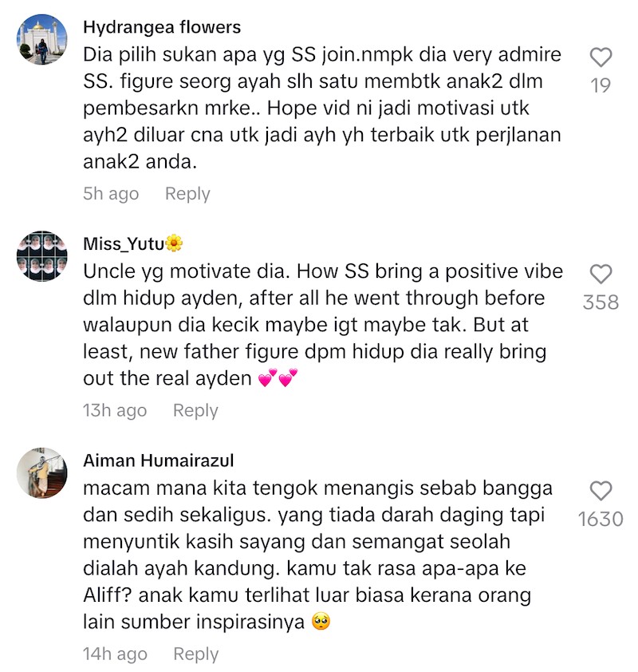Reply to Miss_Yutu's comment
The width and height of the screenshot is (638, 672).
195,410
